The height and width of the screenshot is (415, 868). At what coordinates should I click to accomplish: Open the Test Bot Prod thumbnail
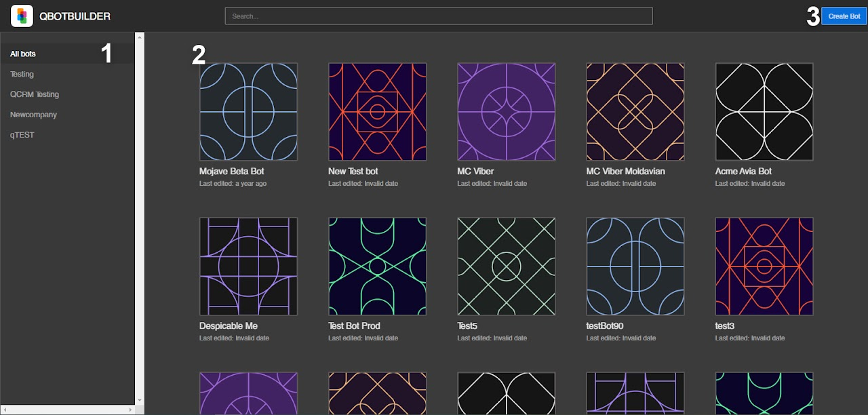[377, 266]
